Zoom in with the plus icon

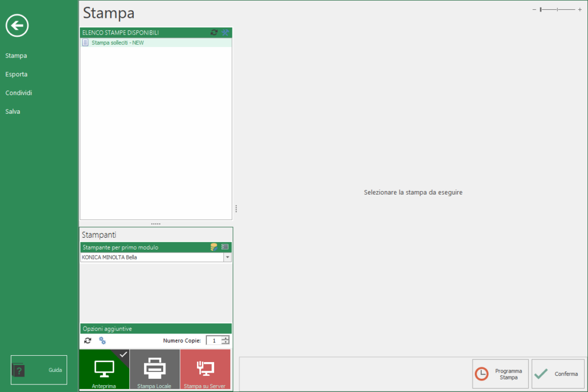(x=580, y=9)
